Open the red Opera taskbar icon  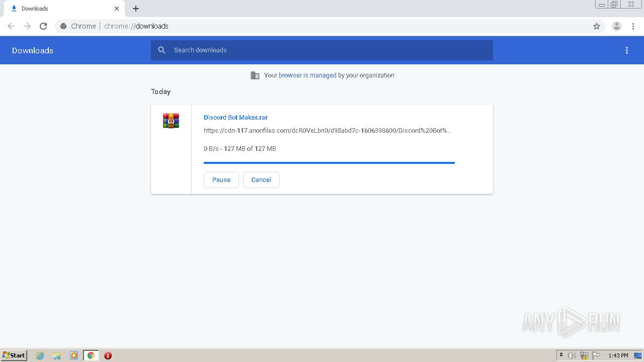108,355
